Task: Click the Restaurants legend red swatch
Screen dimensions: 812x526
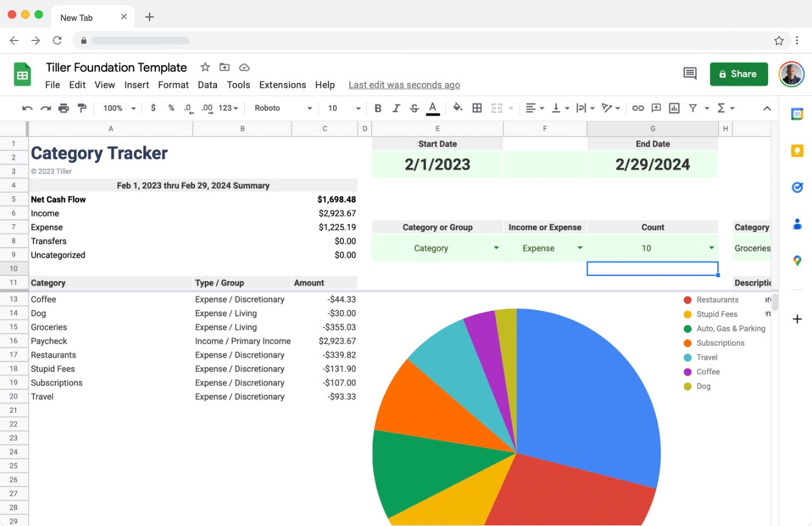Action: [x=687, y=300]
